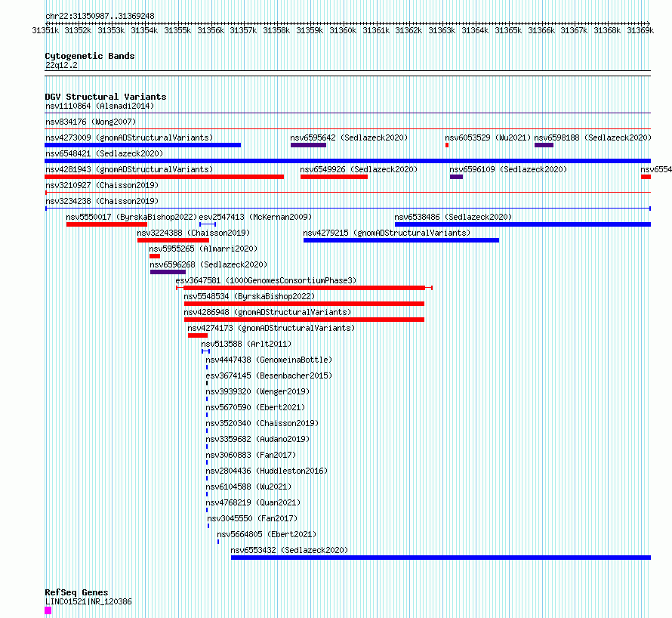
Task: Select the pink LINC01521 gene box
Action: pyautogui.click(x=48, y=610)
